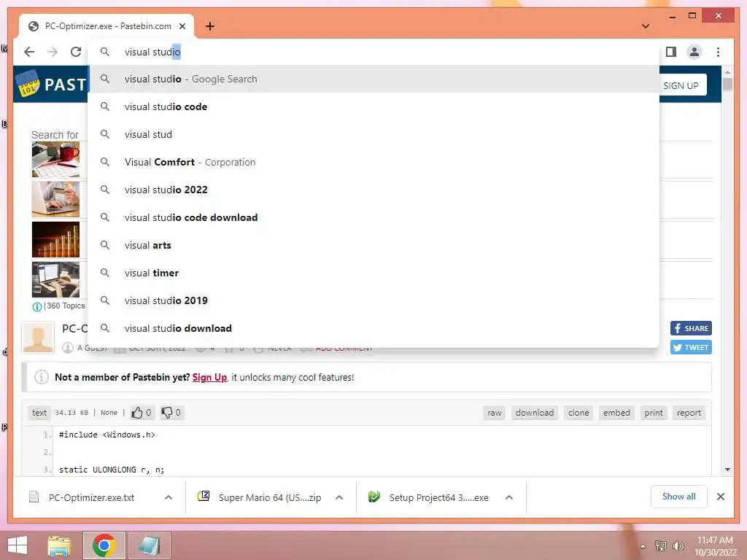Click the Chrome taskbar icon
This screenshot has width=747, height=560.
[x=104, y=545]
